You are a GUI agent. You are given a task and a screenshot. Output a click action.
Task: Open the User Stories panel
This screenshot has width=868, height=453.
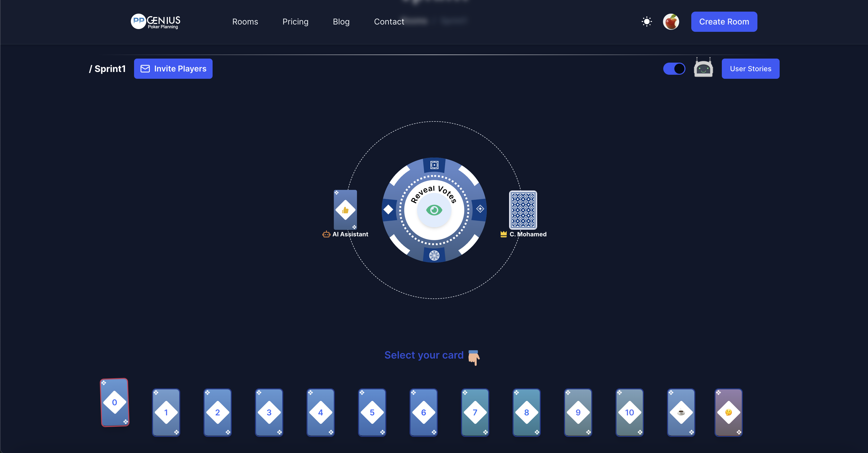tap(750, 69)
